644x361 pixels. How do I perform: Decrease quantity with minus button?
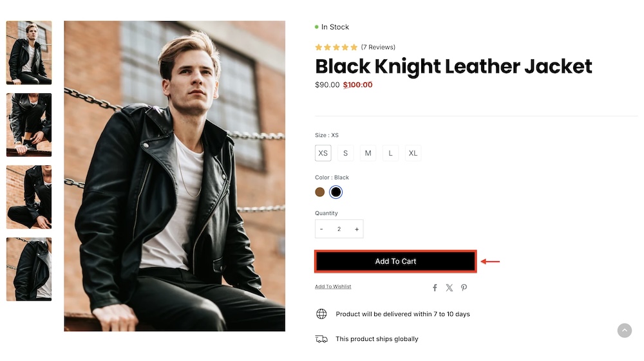tap(321, 229)
